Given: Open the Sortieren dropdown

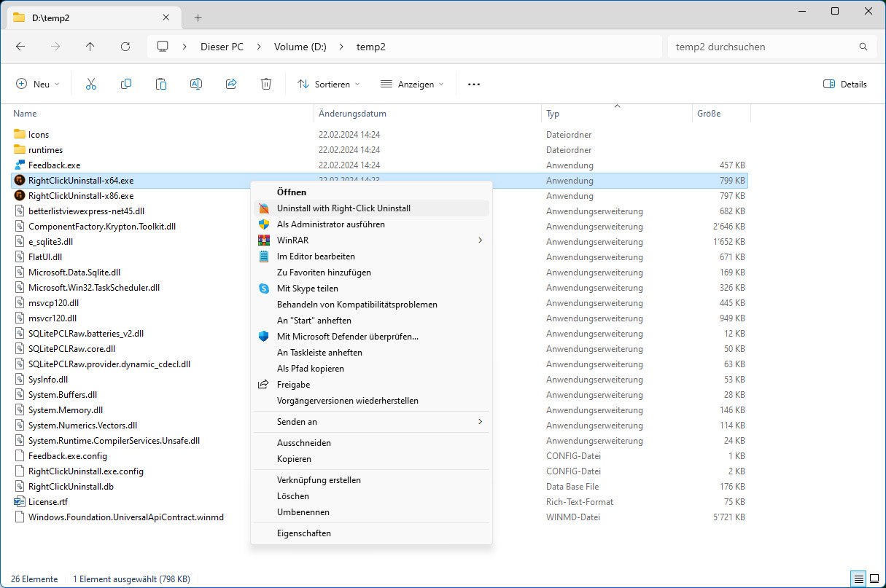Looking at the screenshot, I should [329, 84].
